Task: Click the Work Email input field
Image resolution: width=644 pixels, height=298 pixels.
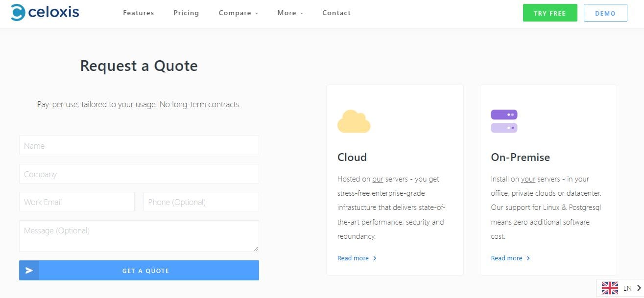Action: tap(76, 202)
